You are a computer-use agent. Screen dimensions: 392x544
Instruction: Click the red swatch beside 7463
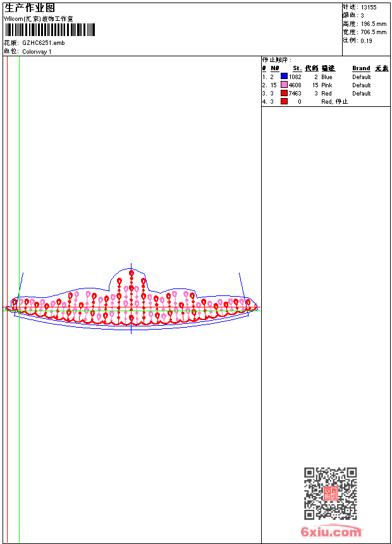(284, 93)
